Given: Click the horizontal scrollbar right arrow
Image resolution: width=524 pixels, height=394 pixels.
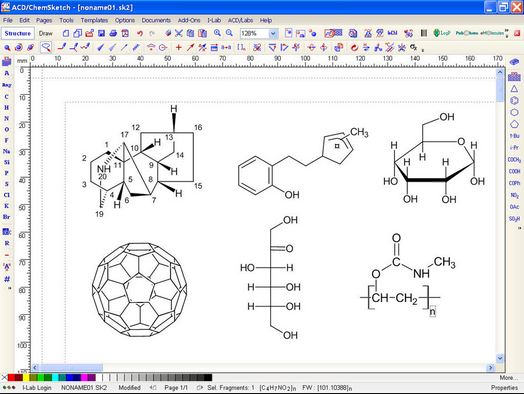Looking at the screenshot, I should (x=491, y=368).
